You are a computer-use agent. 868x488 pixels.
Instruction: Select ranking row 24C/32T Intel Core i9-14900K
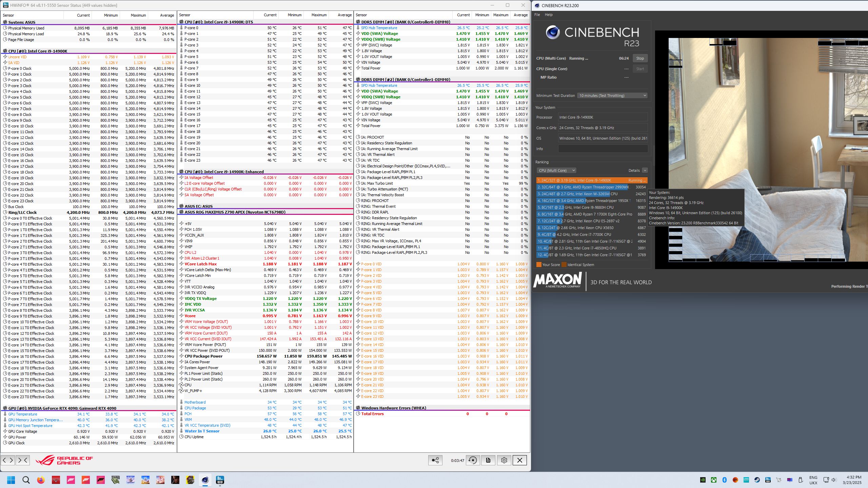[x=592, y=180]
